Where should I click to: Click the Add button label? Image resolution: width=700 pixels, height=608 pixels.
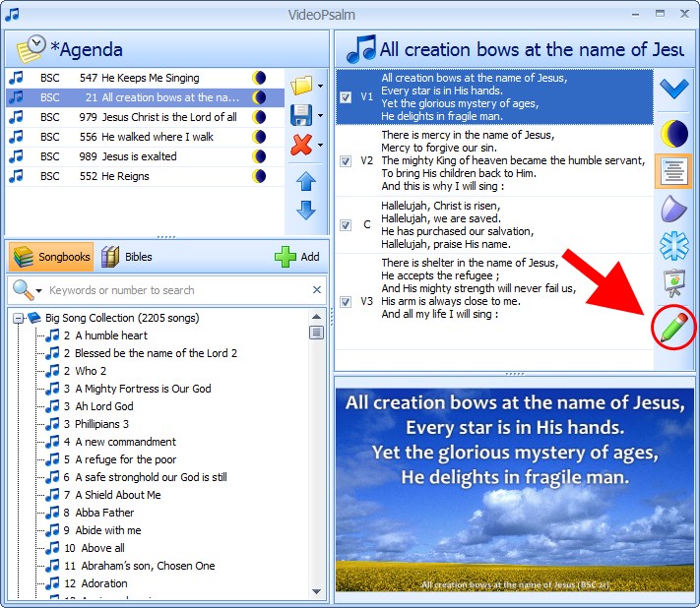[310, 257]
